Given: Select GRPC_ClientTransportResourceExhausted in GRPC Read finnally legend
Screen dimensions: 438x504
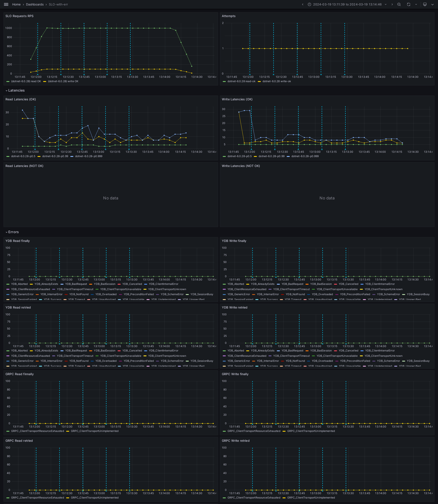Looking at the screenshot, I should (37, 431).
